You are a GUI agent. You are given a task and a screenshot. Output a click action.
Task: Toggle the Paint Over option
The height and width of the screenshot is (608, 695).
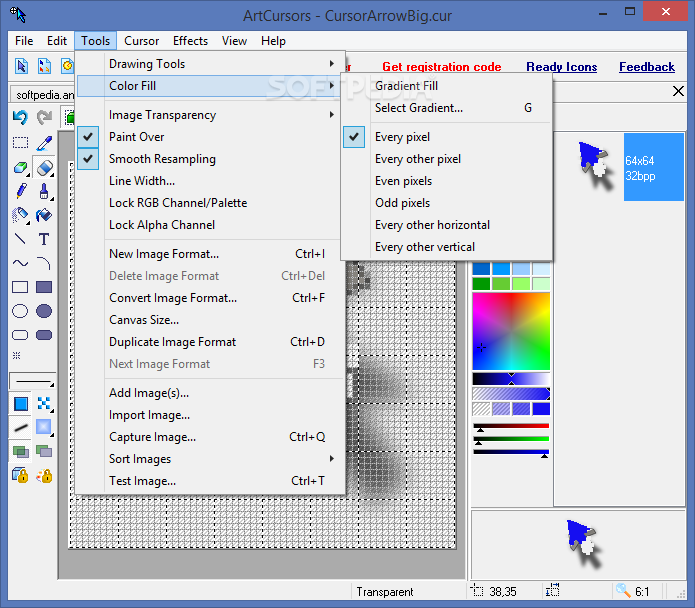pyautogui.click(x=209, y=136)
